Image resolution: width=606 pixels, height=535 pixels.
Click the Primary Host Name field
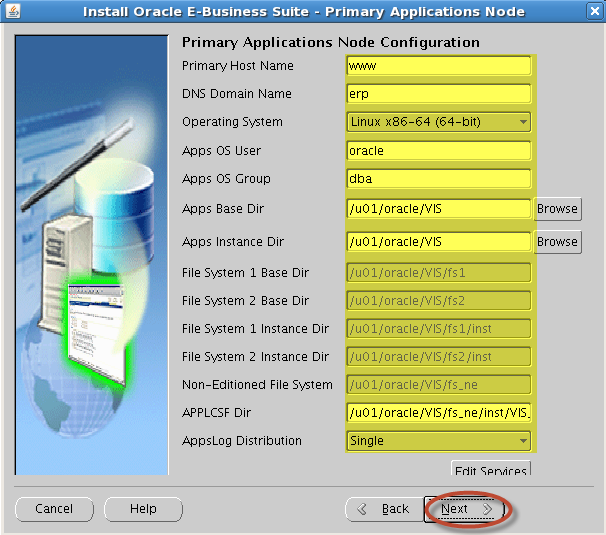438,66
